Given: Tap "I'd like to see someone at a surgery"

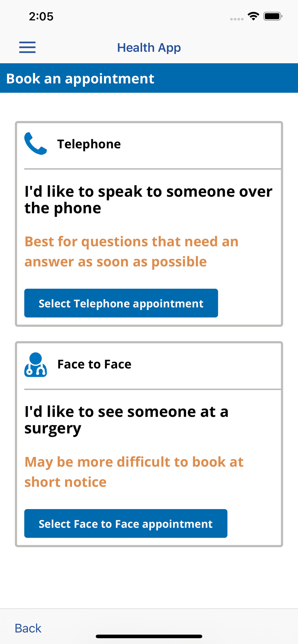Looking at the screenshot, I should 126,420.
